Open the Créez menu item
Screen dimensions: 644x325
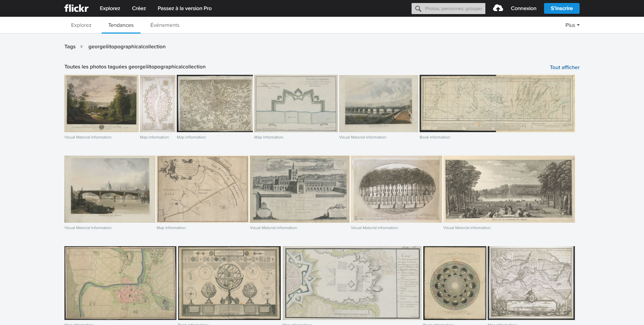pos(139,8)
